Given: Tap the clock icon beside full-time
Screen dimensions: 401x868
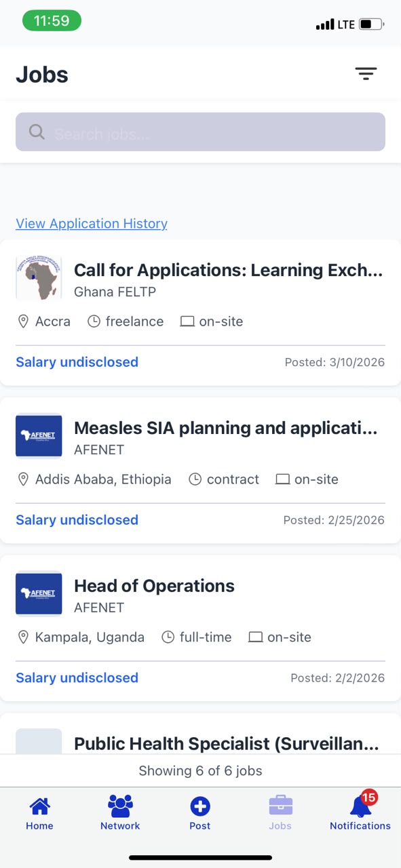Looking at the screenshot, I should click(x=168, y=637).
